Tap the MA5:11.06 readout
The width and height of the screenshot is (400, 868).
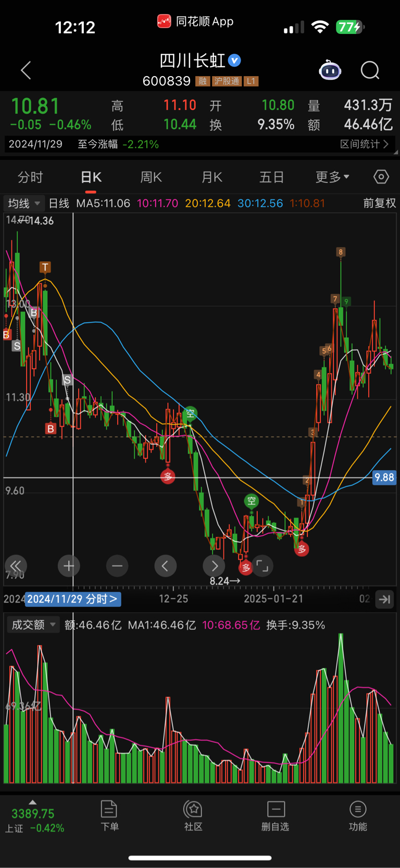103,203
